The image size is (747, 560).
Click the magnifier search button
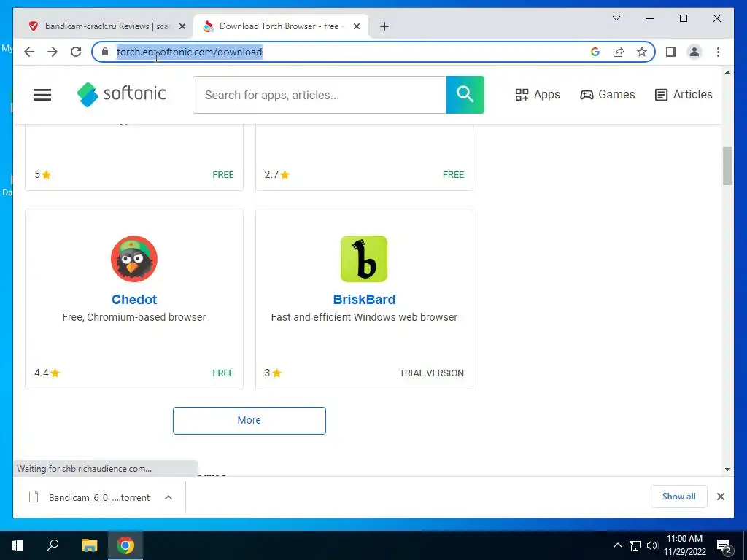[x=465, y=95]
